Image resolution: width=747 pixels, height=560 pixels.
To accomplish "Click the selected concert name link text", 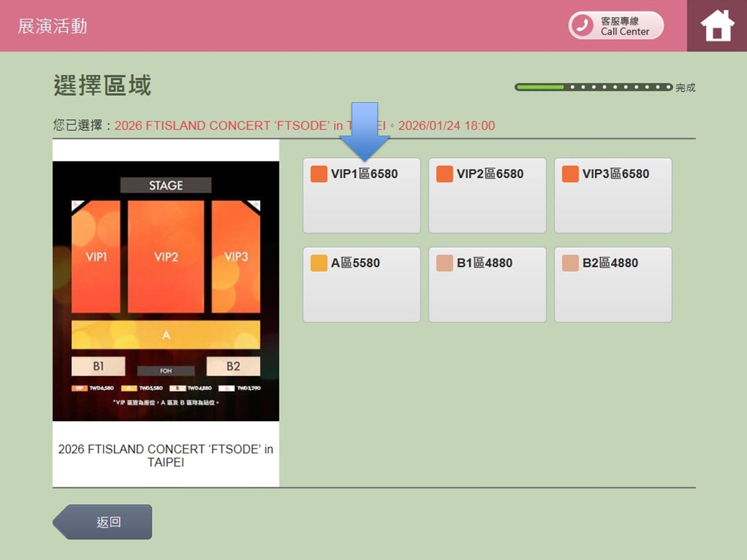I will pos(230,126).
